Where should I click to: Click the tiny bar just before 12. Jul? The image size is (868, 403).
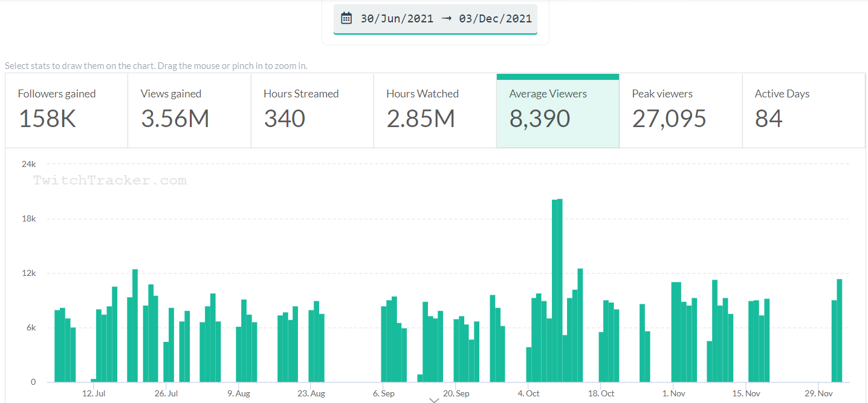94,381
